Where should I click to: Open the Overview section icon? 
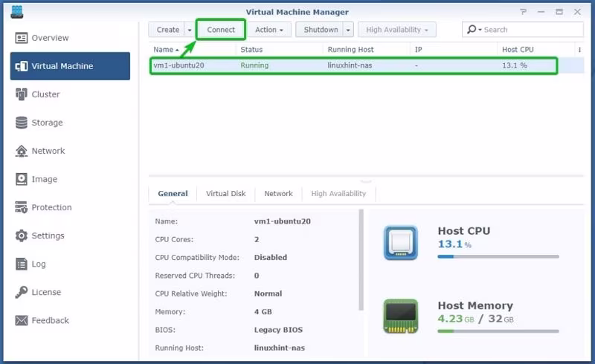click(22, 38)
